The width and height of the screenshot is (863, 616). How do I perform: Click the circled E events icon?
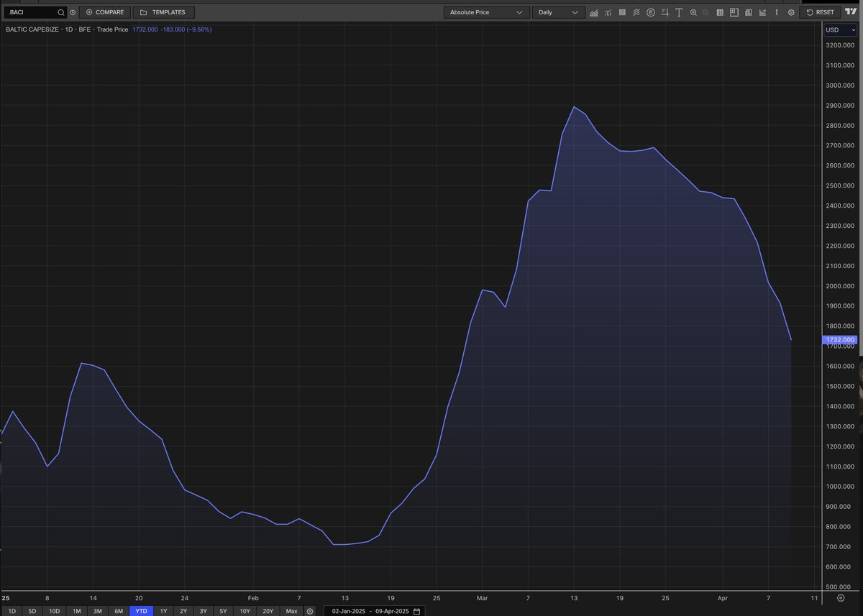(x=651, y=12)
